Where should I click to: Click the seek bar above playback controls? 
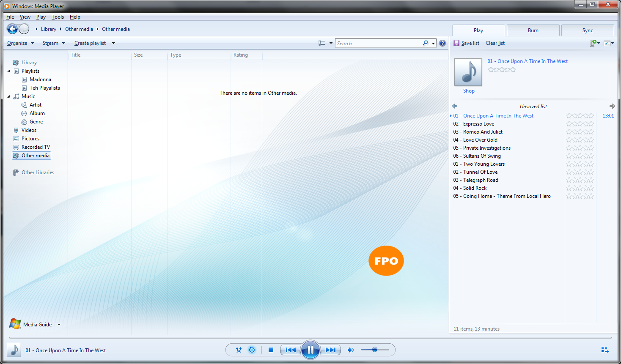coord(310,338)
